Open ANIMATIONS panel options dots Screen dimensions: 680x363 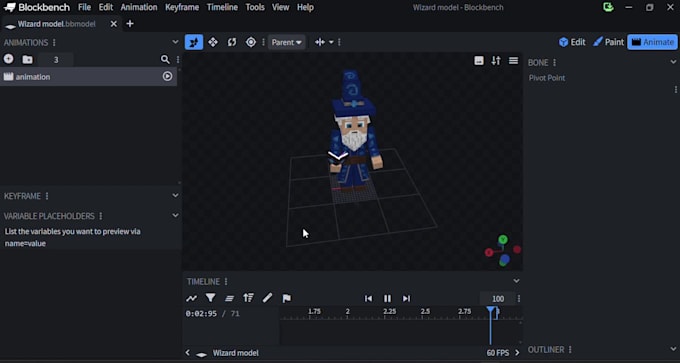coord(54,43)
